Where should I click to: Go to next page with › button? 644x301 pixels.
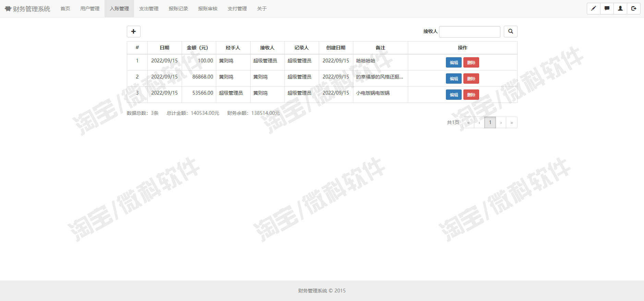point(501,122)
